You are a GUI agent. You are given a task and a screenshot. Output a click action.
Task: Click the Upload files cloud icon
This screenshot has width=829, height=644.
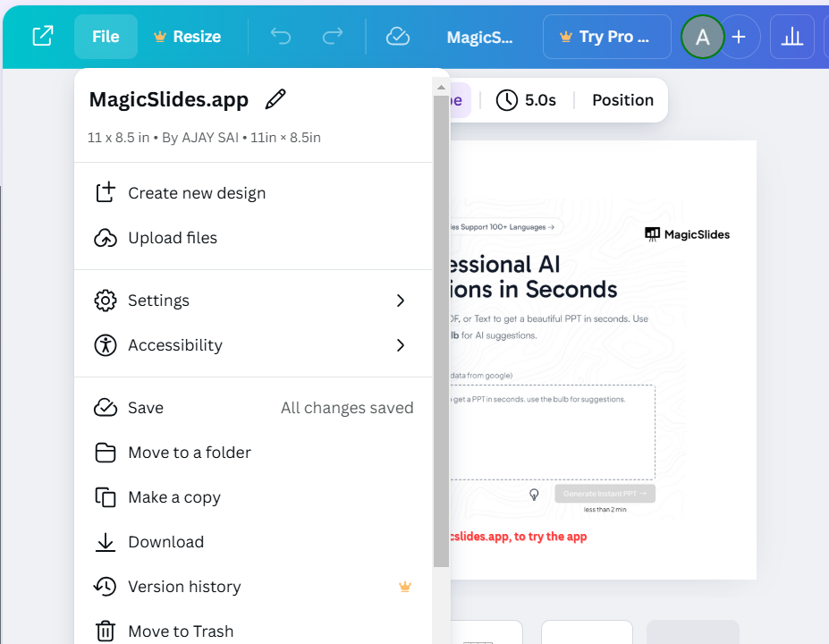point(106,239)
